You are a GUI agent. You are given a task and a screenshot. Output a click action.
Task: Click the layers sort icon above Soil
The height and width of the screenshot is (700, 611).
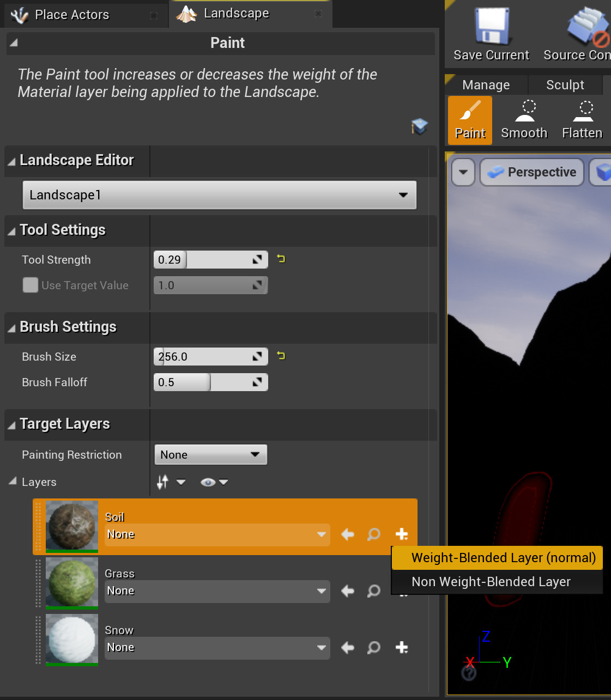(x=162, y=482)
